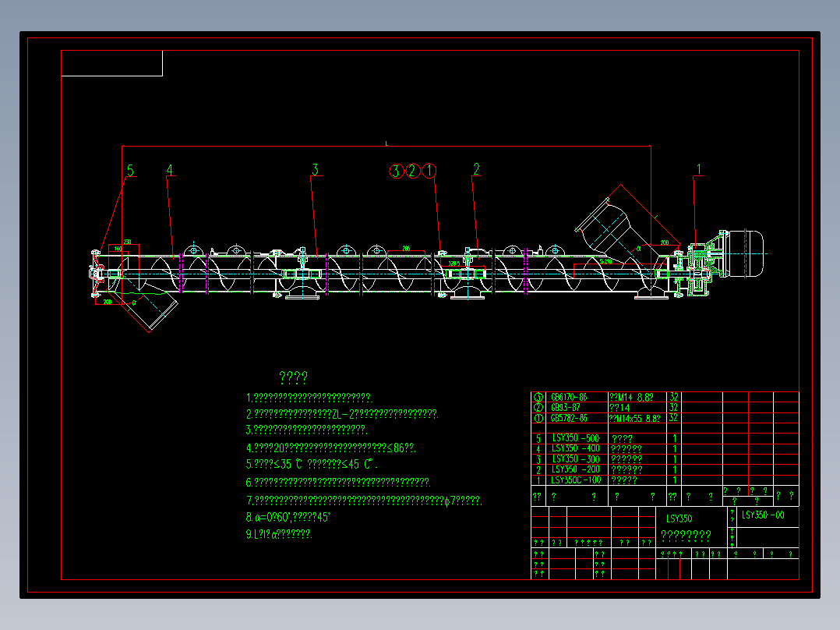
Task: Select note 9 beginning with L
Action: coord(279,534)
